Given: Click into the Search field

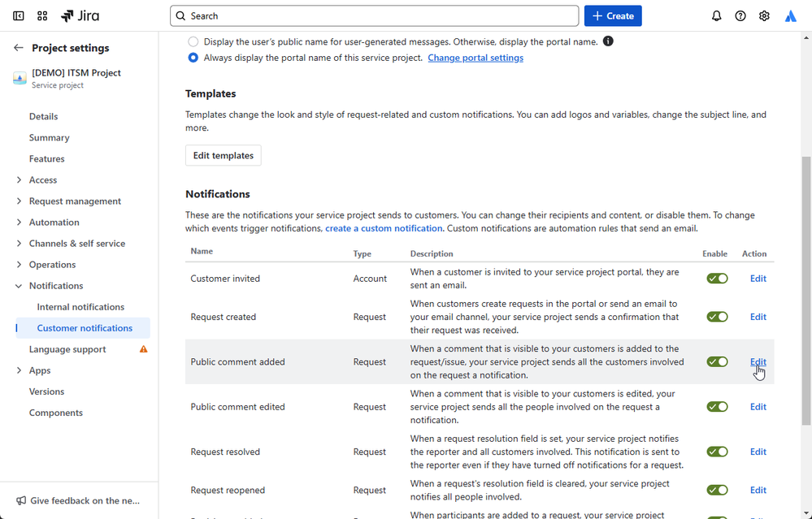Looking at the screenshot, I should click(x=375, y=16).
